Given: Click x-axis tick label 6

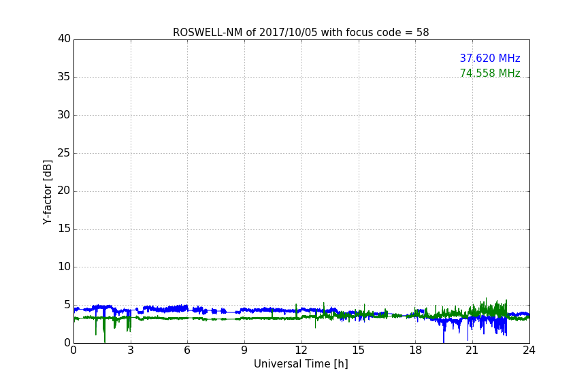Looking at the screenshot, I should [x=188, y=350].
